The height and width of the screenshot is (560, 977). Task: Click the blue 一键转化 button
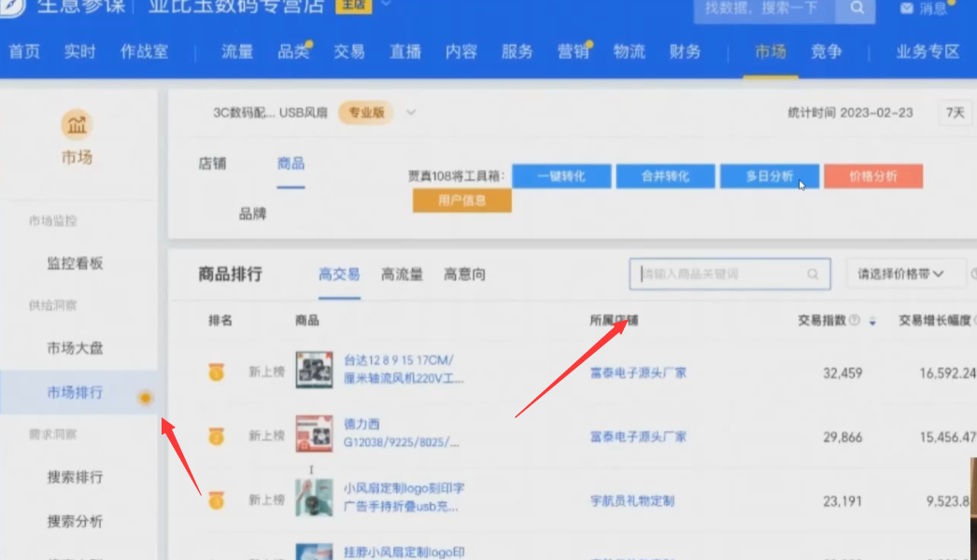tap(561, 176)
